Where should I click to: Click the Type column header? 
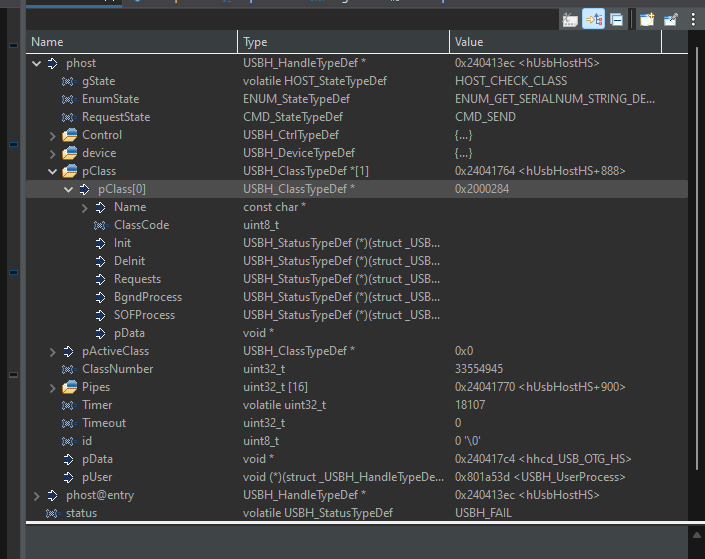pyautogui.click(x=256, y=42)
